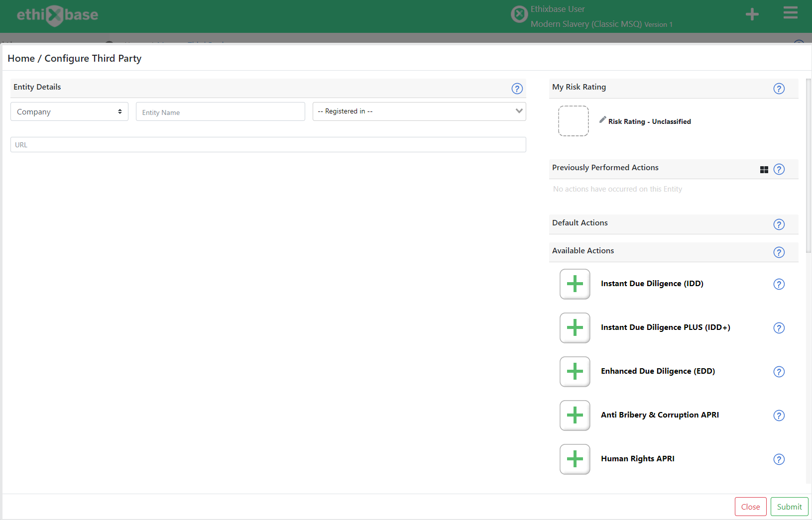Edit risk rating with pencil icon
This screenshot has height=520, width=812.
pos(602,120)
